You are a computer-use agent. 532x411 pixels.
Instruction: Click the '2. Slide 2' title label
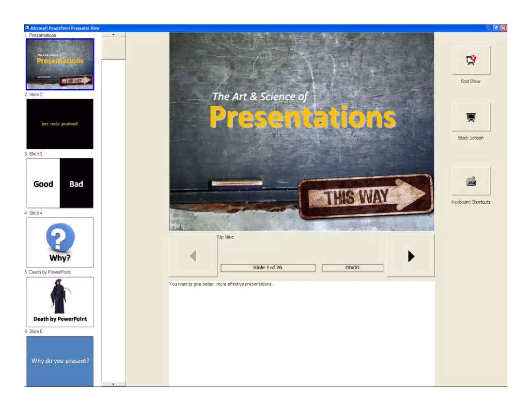click(x=34, y=94)
